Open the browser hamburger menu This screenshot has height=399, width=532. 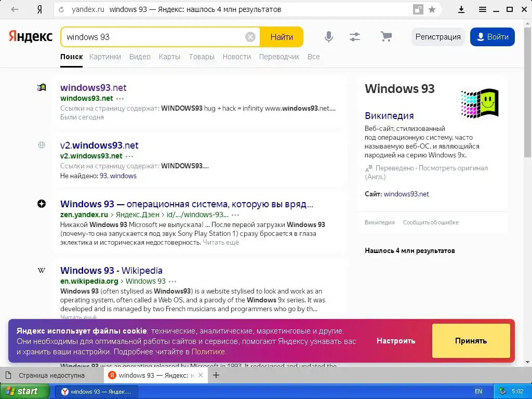[483, 9]
